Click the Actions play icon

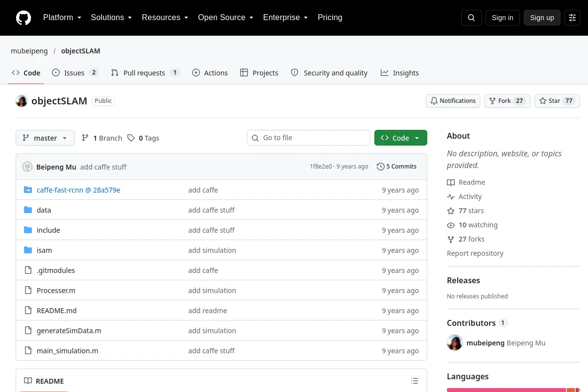tap(196, 73)
